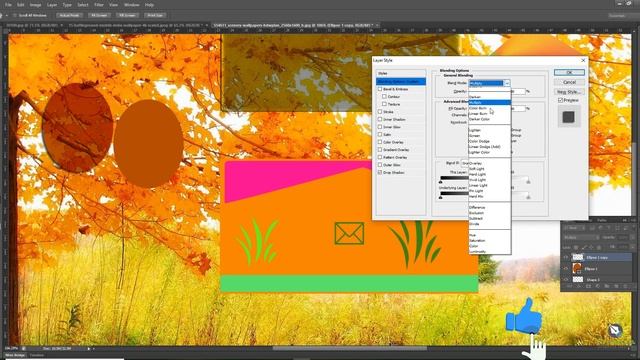Enable the Texture checkbox
Screen dimensions: 640x360
pyautogui.click(x=384, y=104)
